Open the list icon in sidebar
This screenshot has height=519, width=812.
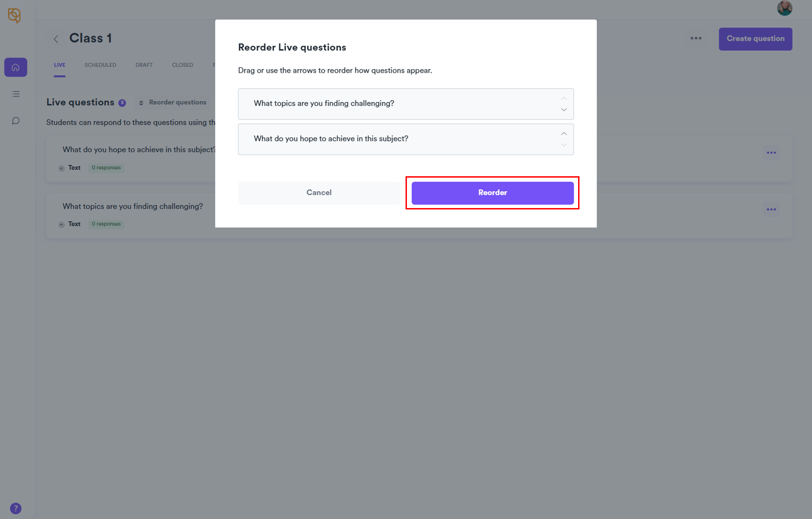pos(16,94)
